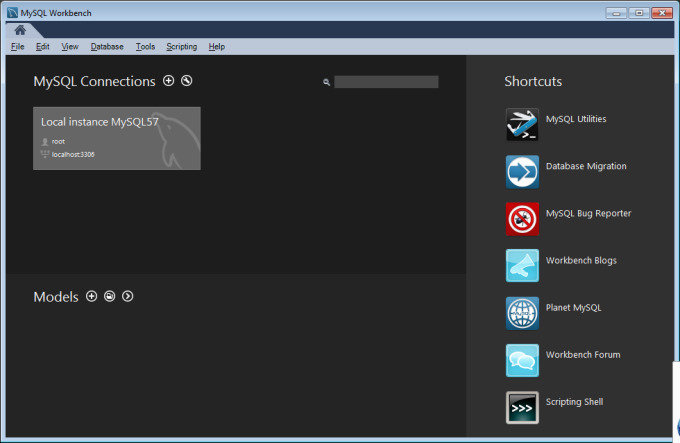Viewport: 680px width, 443px height.
Task: Open the Scripting menu
Action: (181, 46)
